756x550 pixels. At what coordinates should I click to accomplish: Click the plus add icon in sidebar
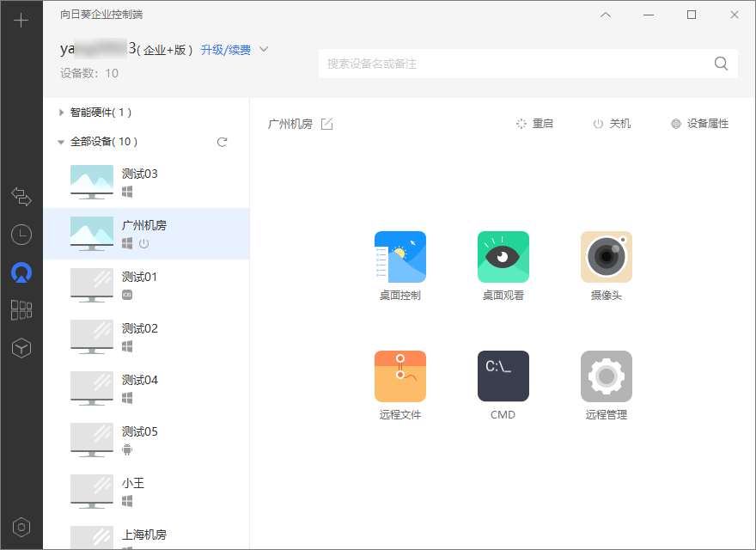coord(21,21)
